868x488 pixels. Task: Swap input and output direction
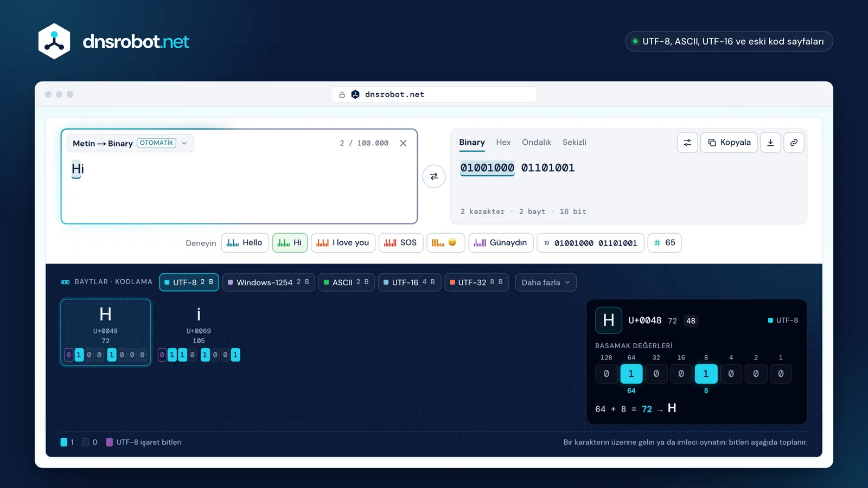pyautogui.click(x=434, y=176)
